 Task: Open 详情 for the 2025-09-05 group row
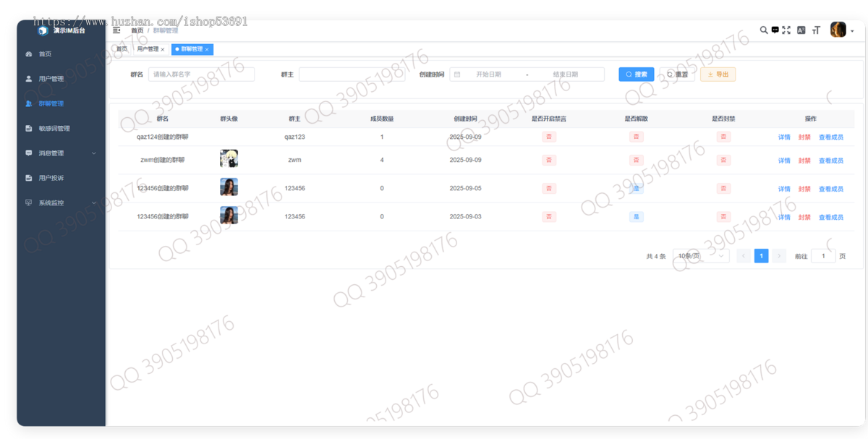[784, 189]
